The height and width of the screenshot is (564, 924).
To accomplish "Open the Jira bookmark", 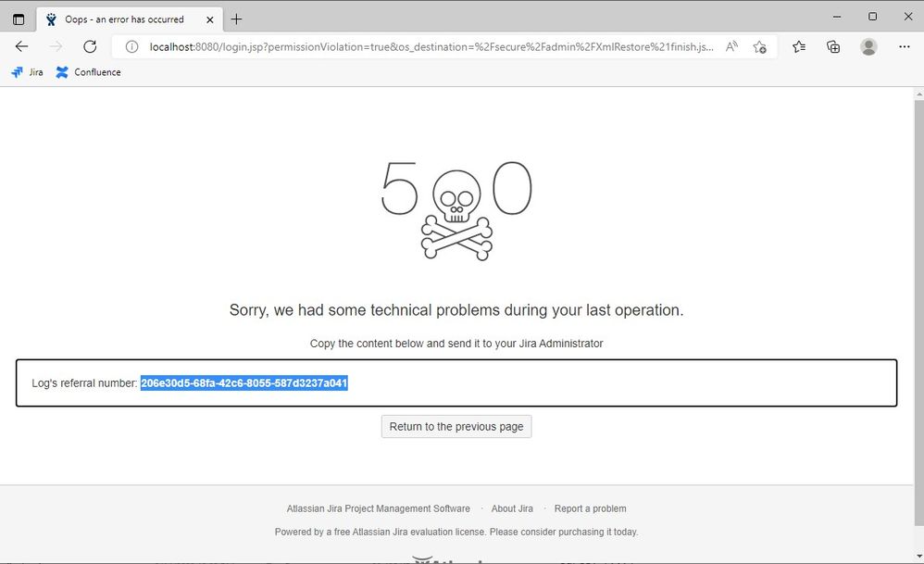I will coord(27,72).
